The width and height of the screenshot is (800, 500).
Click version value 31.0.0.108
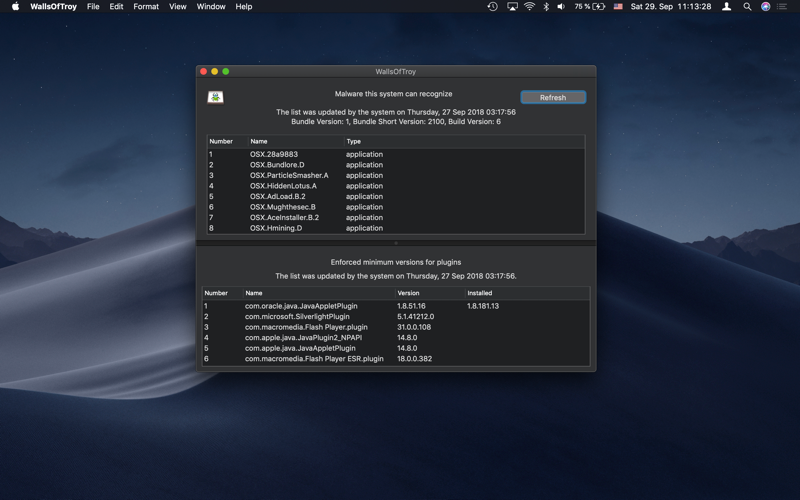(x=414, y=327)
